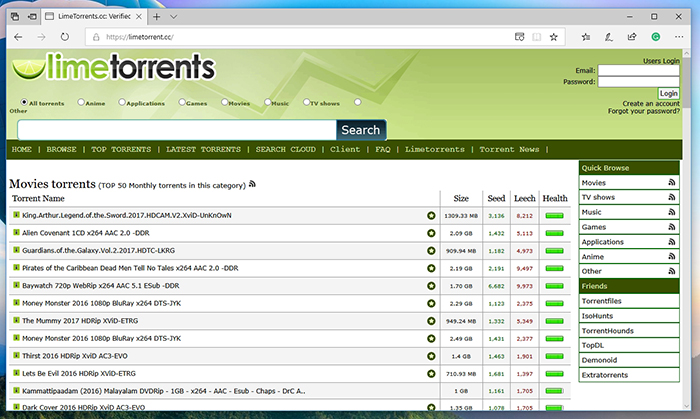Click the Applications RSS icon in Quick Browse

(671, 241)
